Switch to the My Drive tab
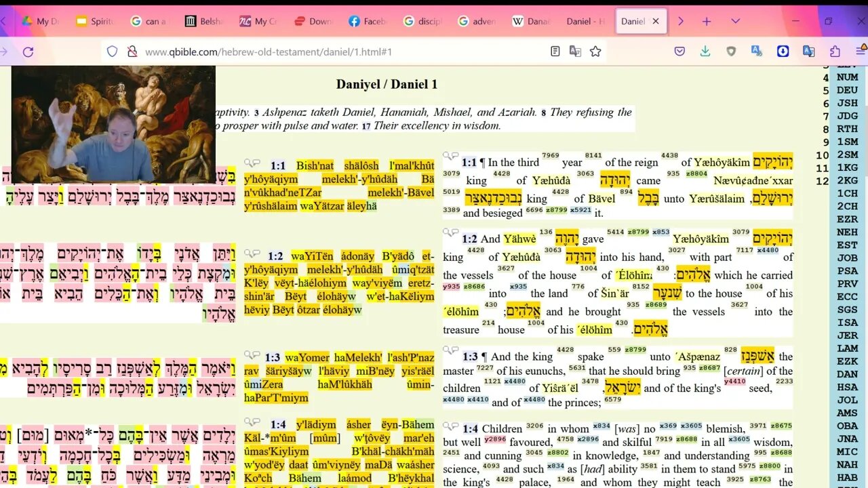Screen dimensions: 868x488 click(40, 21)
